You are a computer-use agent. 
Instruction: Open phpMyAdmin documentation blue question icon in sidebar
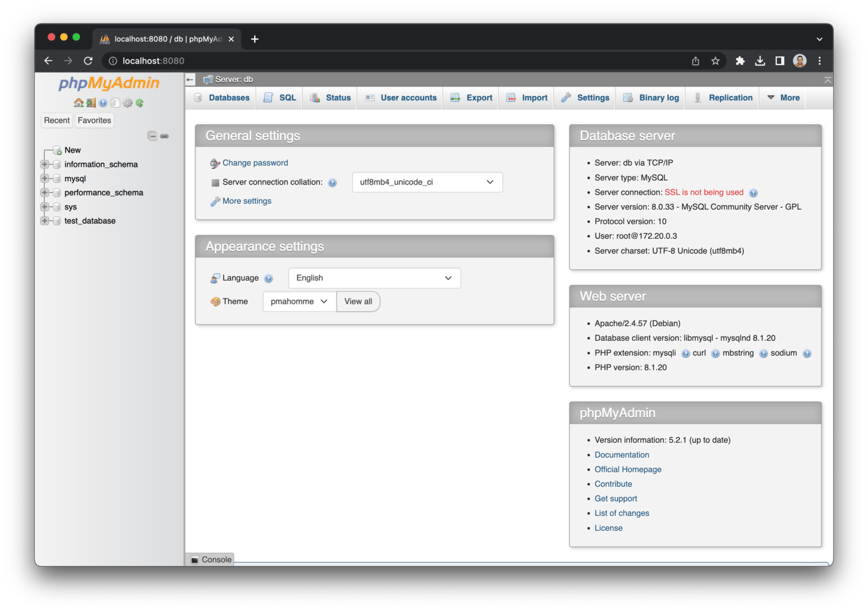[x=103, y=103]
